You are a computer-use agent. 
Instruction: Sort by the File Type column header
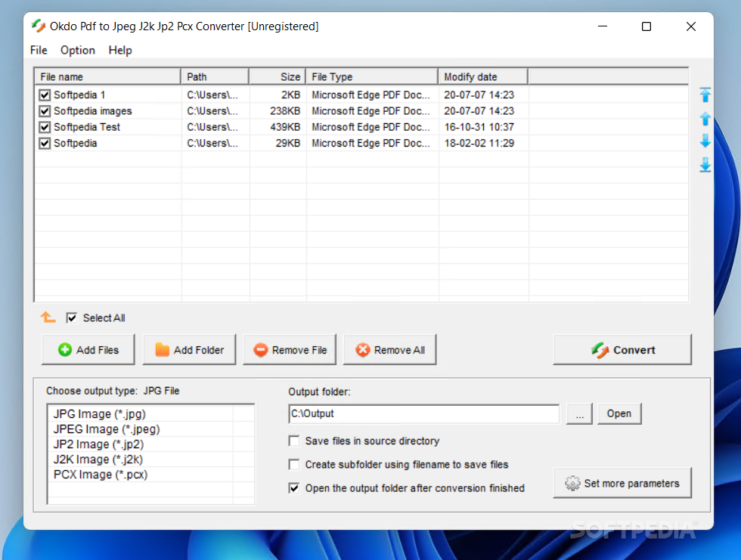tap(372, 76)
